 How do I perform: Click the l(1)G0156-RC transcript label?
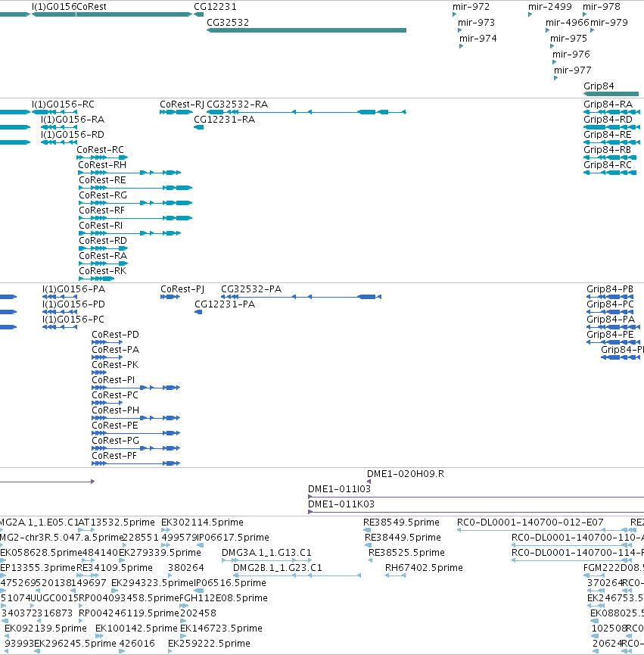coord(63,104)
